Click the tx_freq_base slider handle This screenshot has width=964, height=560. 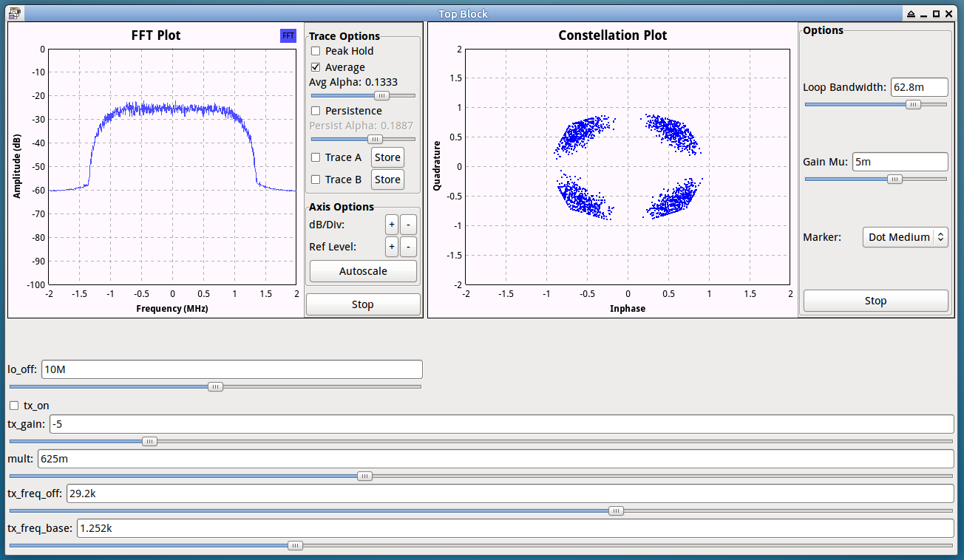(x=295, y=546)
